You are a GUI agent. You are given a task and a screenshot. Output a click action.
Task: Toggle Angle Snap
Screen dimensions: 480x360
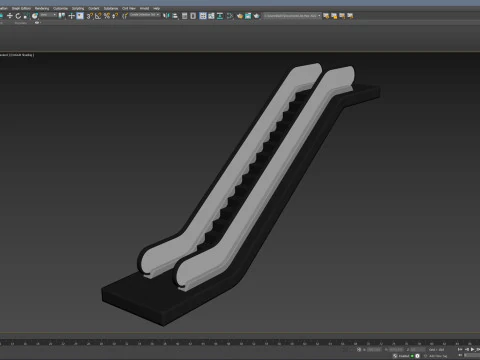(x=98, y=16)
